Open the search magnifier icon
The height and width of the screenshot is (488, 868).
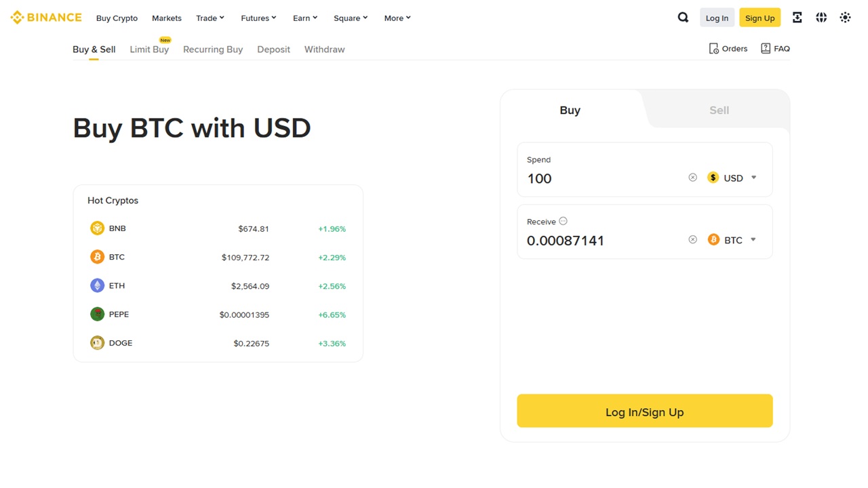[x=683, y=18]
